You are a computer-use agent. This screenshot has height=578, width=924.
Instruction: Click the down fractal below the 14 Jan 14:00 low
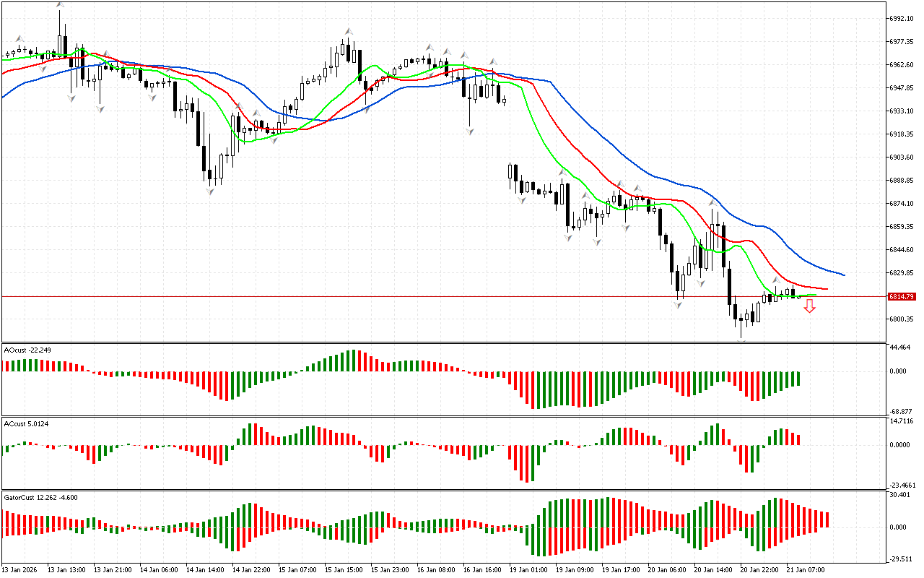click(211, 191)
